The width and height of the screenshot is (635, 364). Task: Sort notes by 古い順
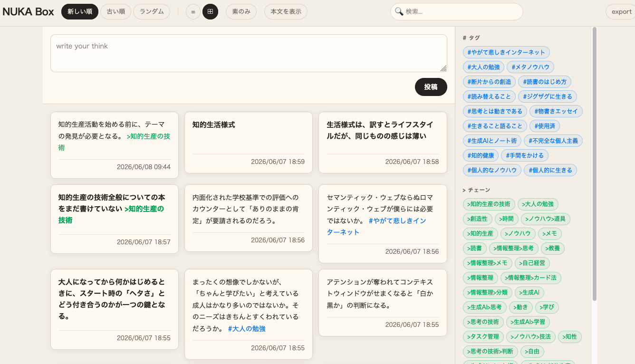pyautogui.click(x=115, y=11)
